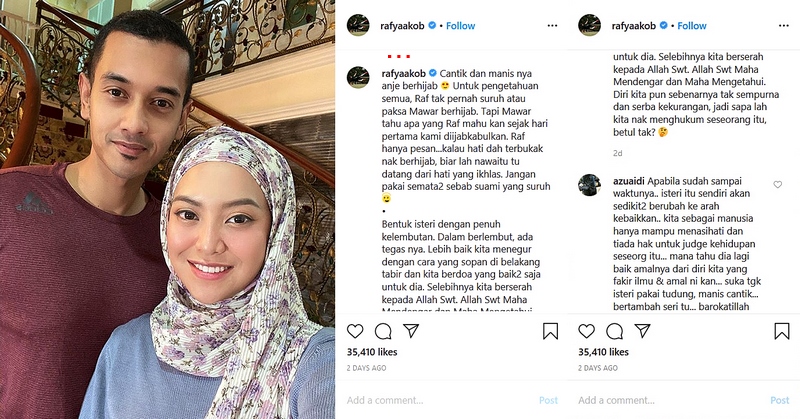800x419 pixels.
Task: Tap the heart icon in the right panel
Action: click(x=587, y=331)
